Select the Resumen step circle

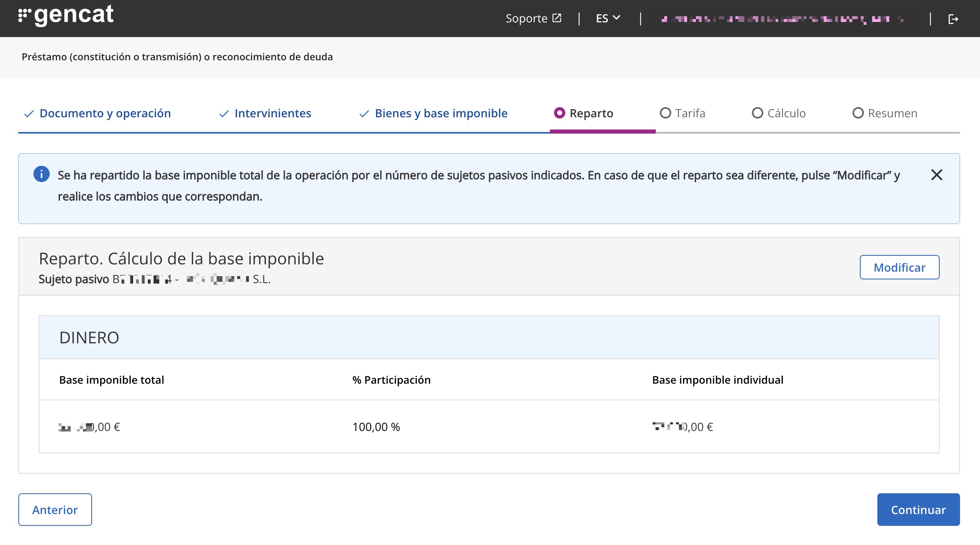click(x=858, y=113)
